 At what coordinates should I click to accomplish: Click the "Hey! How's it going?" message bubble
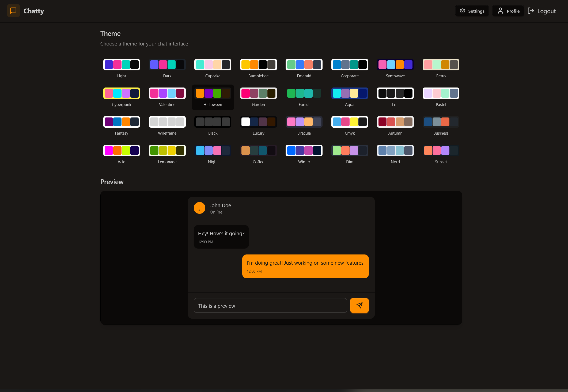pos(221,237)
